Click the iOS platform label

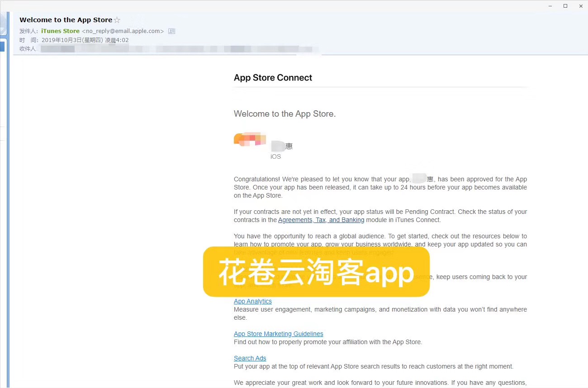[x=276, y=156]
